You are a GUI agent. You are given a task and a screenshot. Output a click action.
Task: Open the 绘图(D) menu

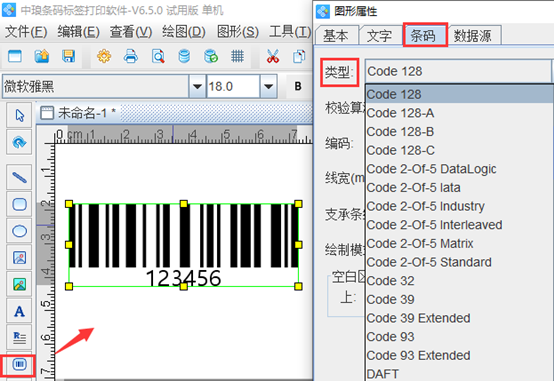(184, 32)
